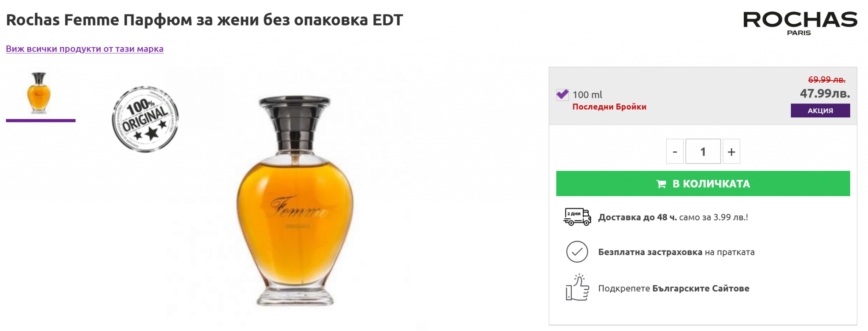Open the "Виж всички продукти от тази марка" link
The width and height of the screenshot is (868, 331).
pos(85,49)
